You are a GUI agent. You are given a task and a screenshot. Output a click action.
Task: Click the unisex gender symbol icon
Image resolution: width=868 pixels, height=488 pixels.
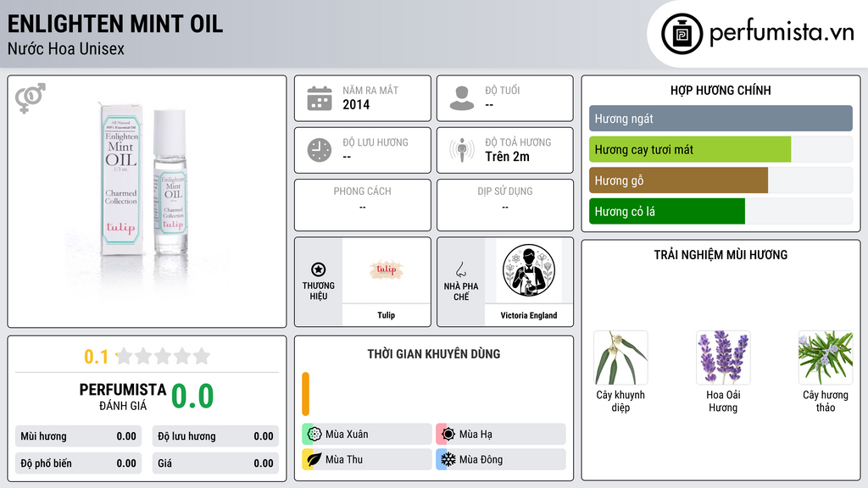tap(30, 98)
